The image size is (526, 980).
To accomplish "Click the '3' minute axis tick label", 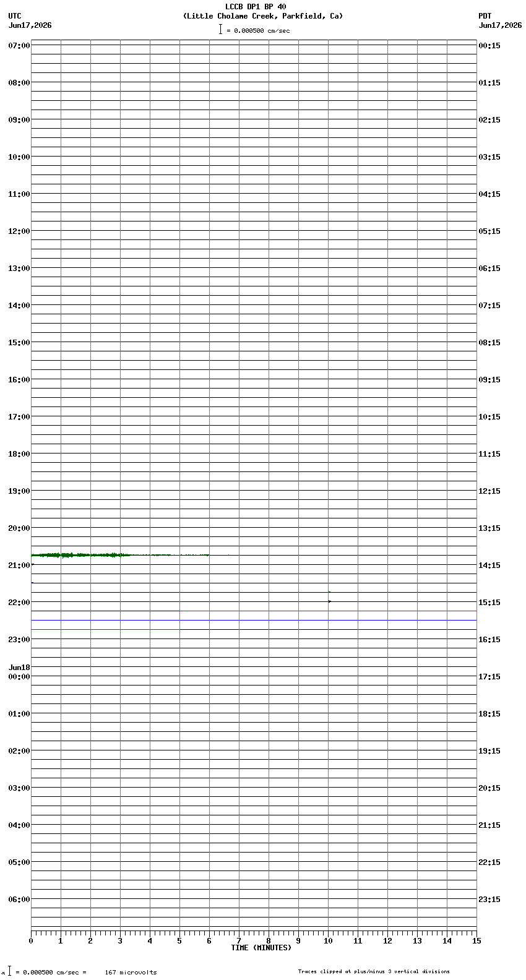I will [x=120, y=941].
